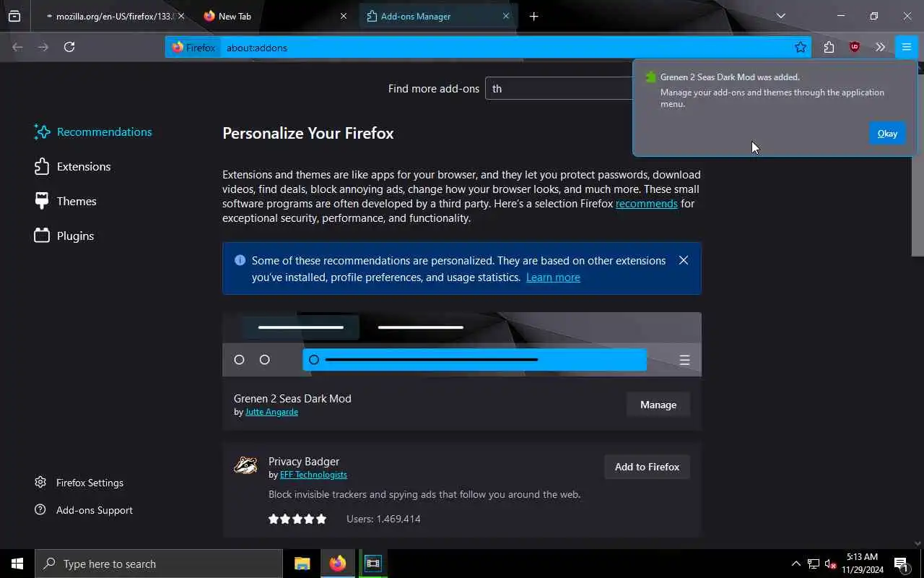Go back one page
The width and height of the screenshot is (924, 578).
[x=17, y=47]
